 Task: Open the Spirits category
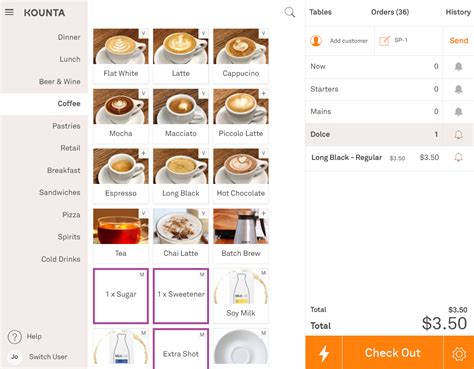(69, 237)
